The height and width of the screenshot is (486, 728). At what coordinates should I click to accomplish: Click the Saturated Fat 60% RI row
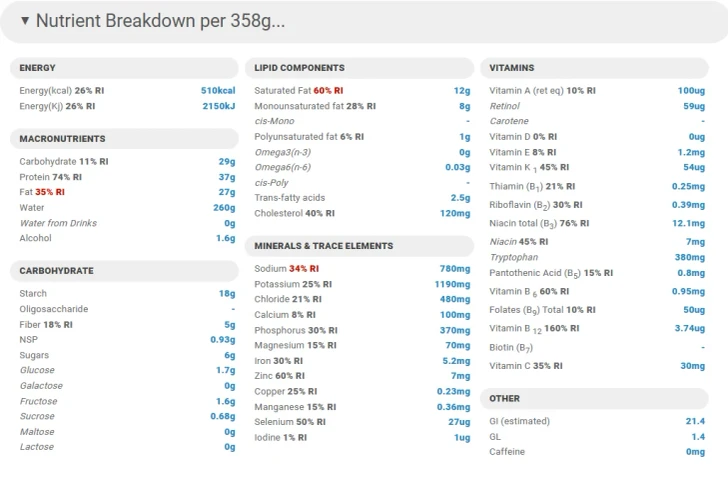(362, 91)
